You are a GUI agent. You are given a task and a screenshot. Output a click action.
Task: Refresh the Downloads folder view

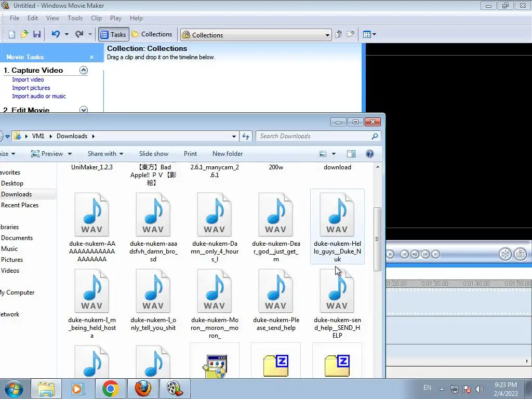(x=246, y=137)
